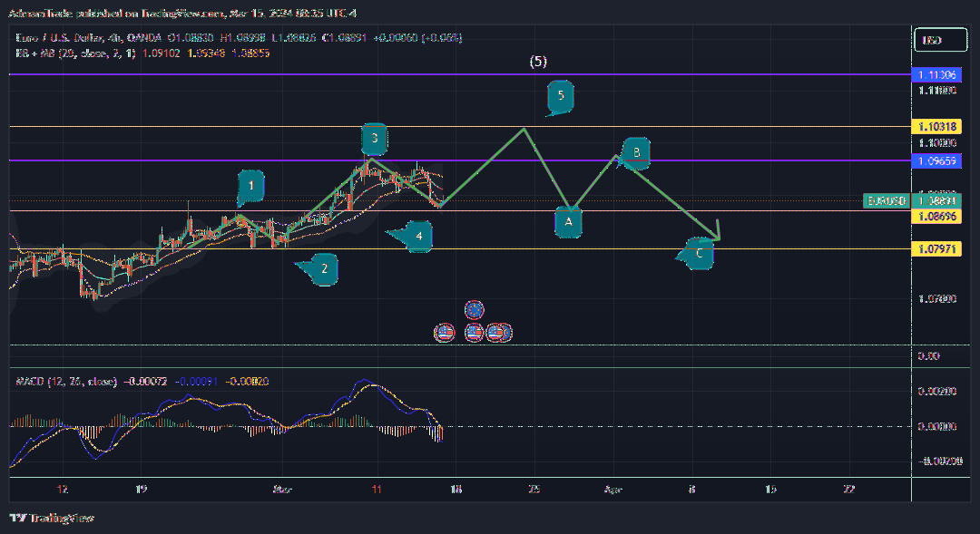The image size is (980, 534).
Task: Select the wave 3 callout label
Action: [375, 139]
